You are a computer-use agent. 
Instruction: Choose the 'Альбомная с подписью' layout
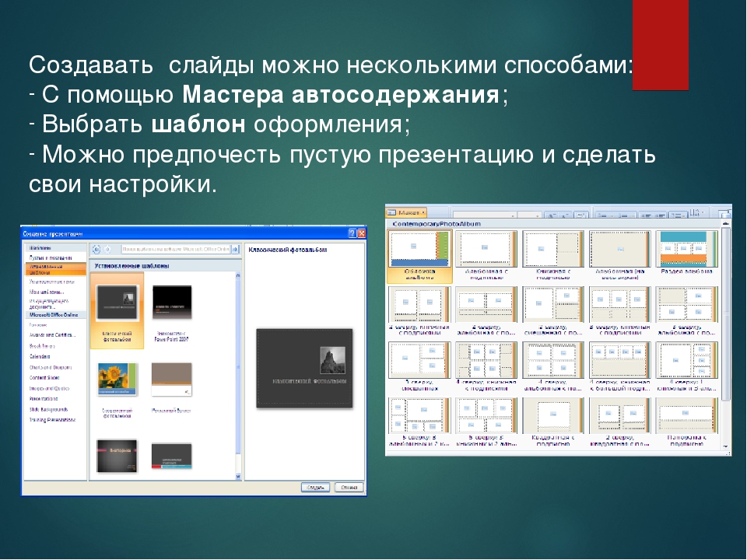point(486,256)
